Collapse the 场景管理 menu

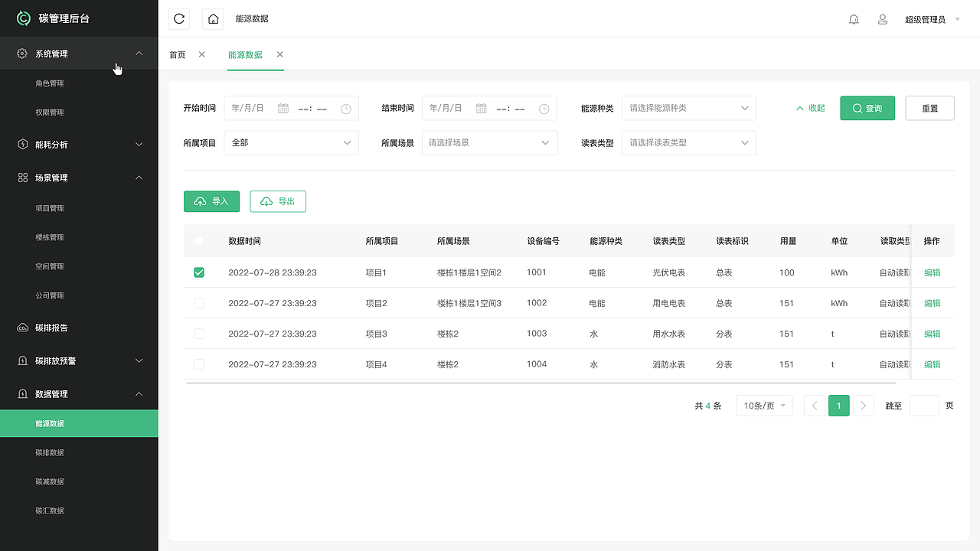point(139,178)
